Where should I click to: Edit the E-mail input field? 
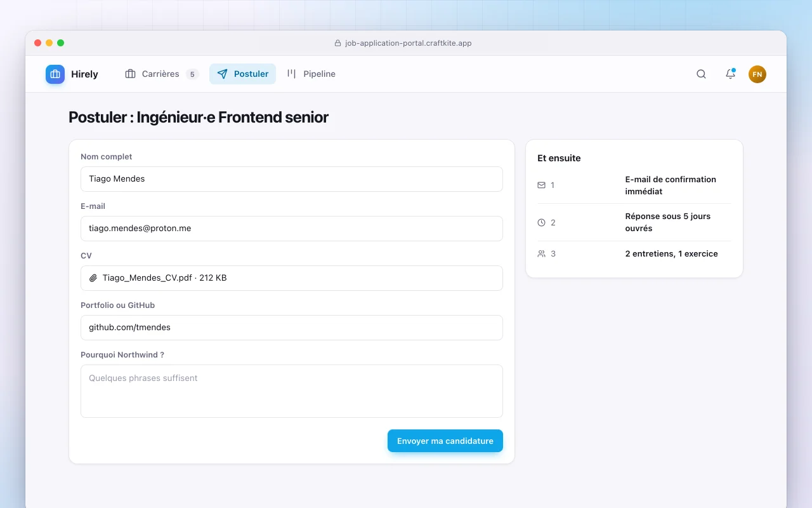click(x=292, y=229)
